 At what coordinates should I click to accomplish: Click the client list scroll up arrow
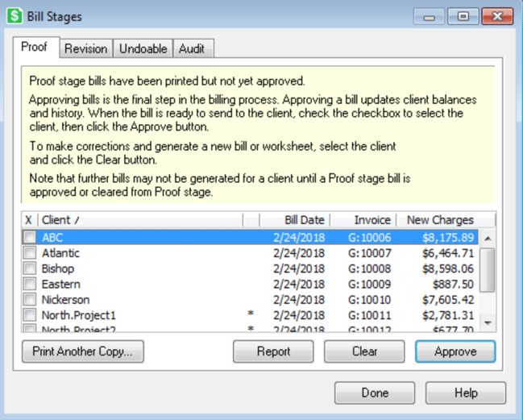click(488, 238)
